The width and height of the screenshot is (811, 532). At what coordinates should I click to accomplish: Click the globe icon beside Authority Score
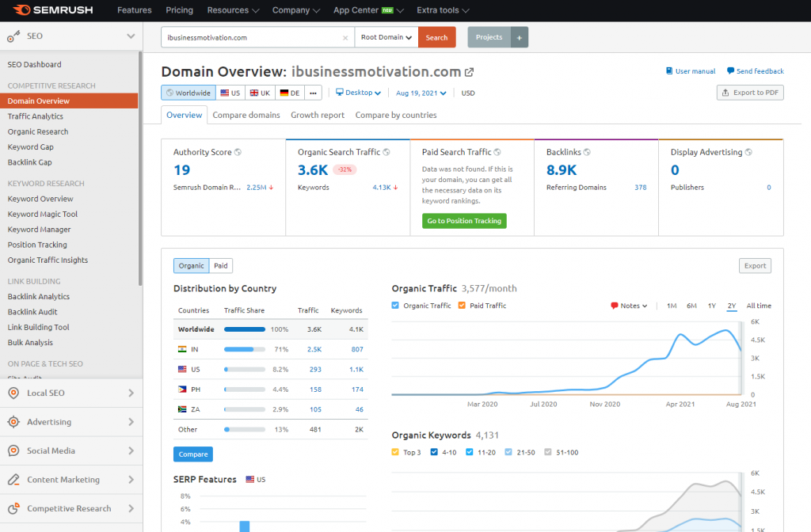(238, 152)
